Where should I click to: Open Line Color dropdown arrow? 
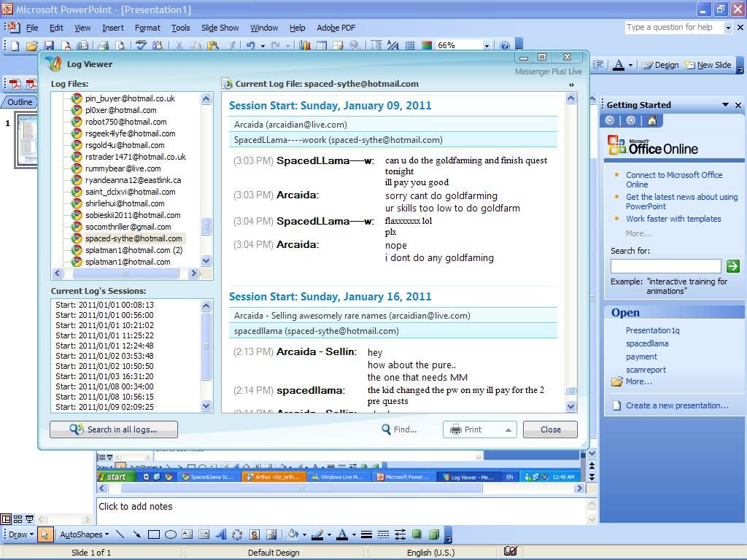[329, 534]
